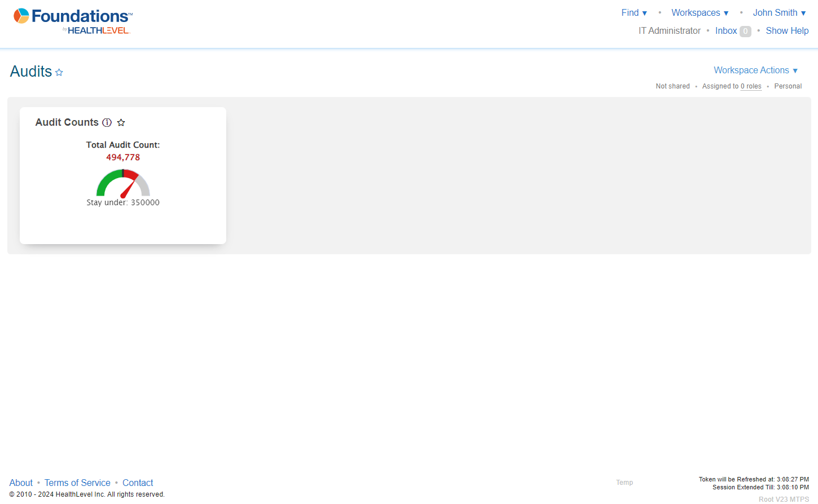Image resolution: width=818 pixels, height=504 pixels.
Task: Star the Audit Counts widget
Action: tap(121, 122)
